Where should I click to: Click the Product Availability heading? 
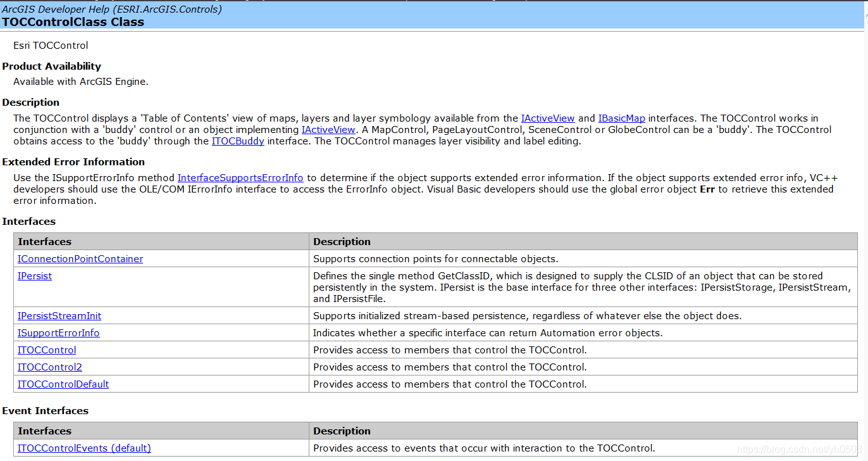click(x=51, y=66)
